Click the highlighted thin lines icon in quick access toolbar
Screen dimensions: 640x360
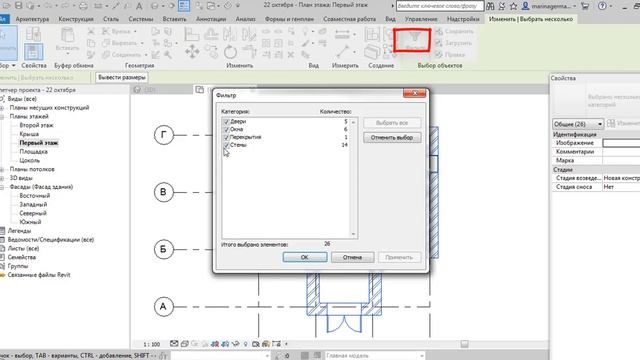pos(184,6)
